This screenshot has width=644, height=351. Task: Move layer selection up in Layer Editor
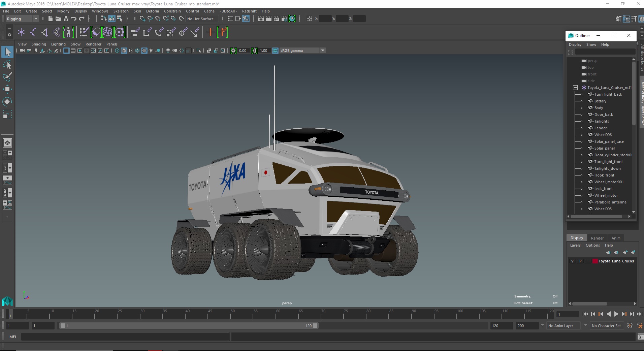608,252
